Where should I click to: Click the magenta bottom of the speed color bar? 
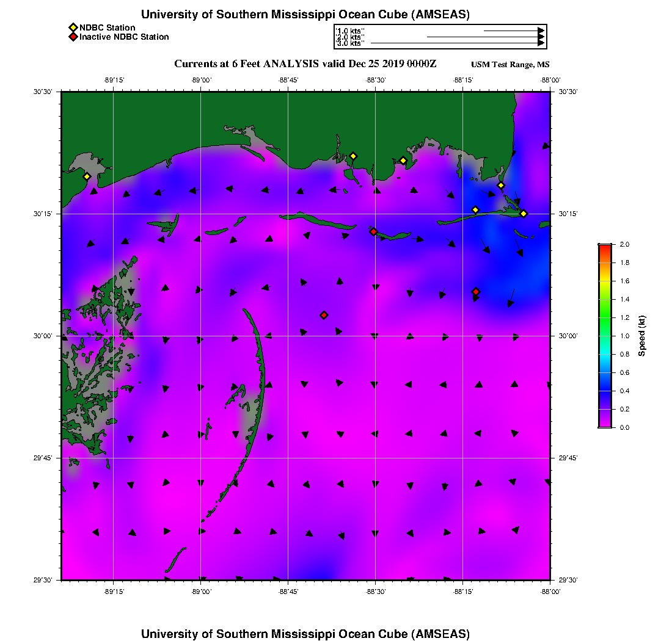[605, 424]
